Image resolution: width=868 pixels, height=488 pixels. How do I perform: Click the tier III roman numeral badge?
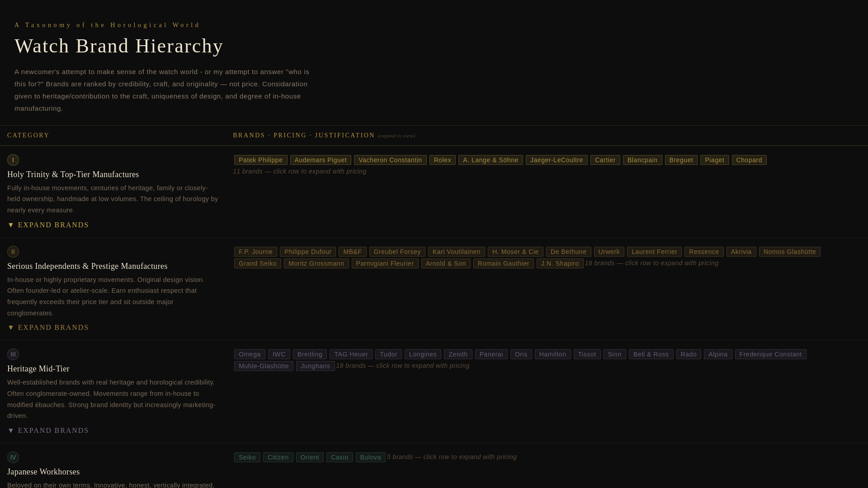(13, 354)
